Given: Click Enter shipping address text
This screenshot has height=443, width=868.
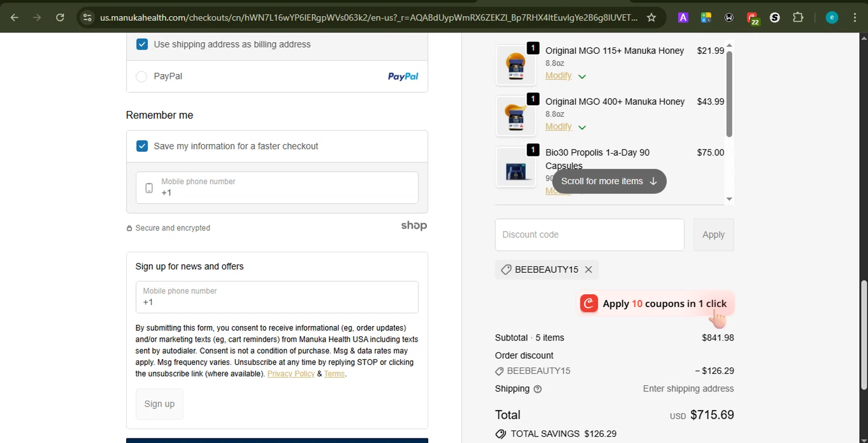Looking at the screenshot, I should click(x=689, y=389).
